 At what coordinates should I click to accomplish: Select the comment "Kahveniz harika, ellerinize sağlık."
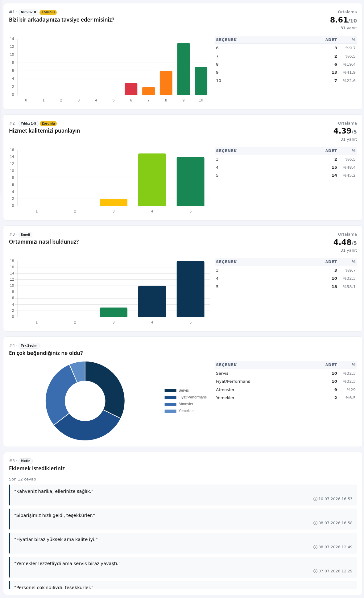[54, 491]
